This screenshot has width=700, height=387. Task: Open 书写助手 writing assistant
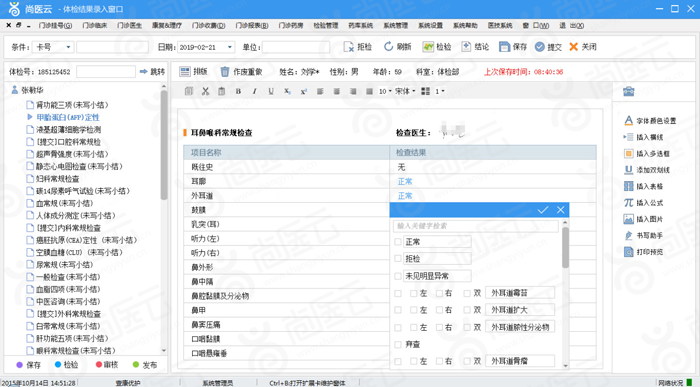(x=643, y=235)
